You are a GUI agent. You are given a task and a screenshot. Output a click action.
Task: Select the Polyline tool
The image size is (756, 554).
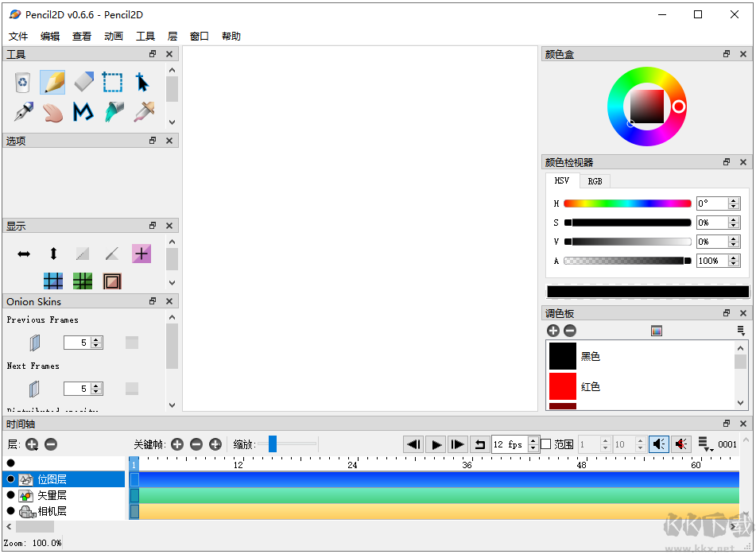[82, 113]
